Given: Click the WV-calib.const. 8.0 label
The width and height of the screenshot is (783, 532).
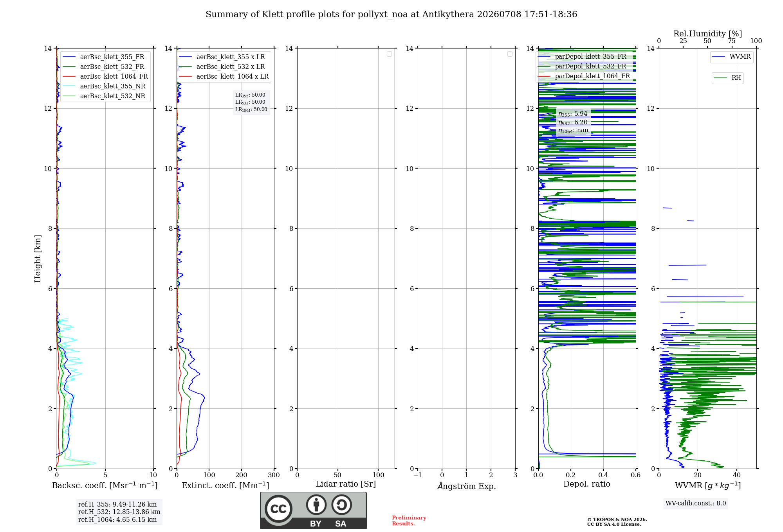Looking at the screenshot, I should pos(696,503).
